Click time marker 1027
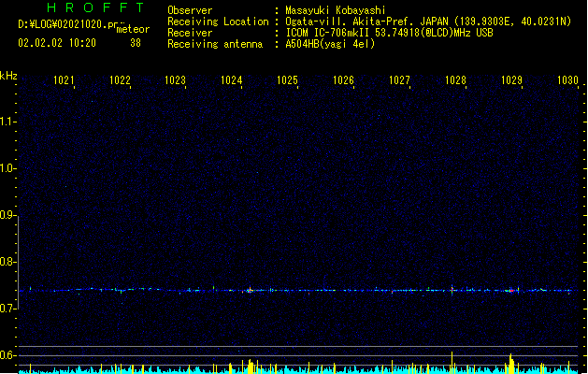588x374 pixels. 399,80
